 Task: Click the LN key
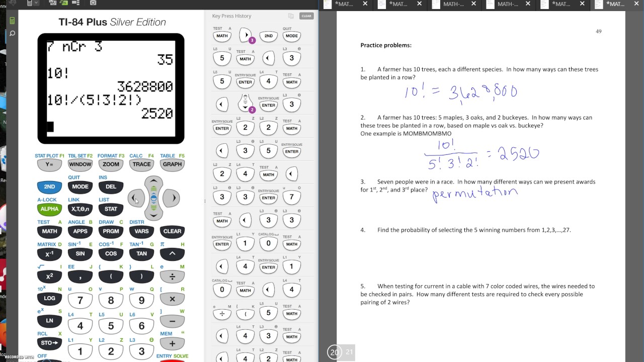coord(49,320)
